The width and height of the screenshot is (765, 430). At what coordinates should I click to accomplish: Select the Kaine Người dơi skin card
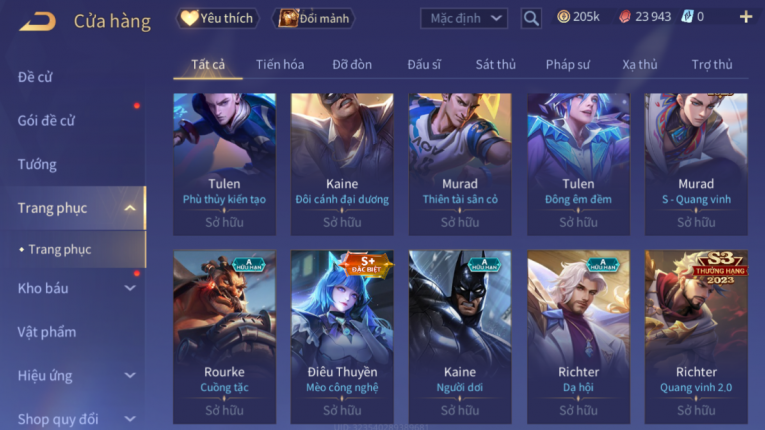(460, 337)
